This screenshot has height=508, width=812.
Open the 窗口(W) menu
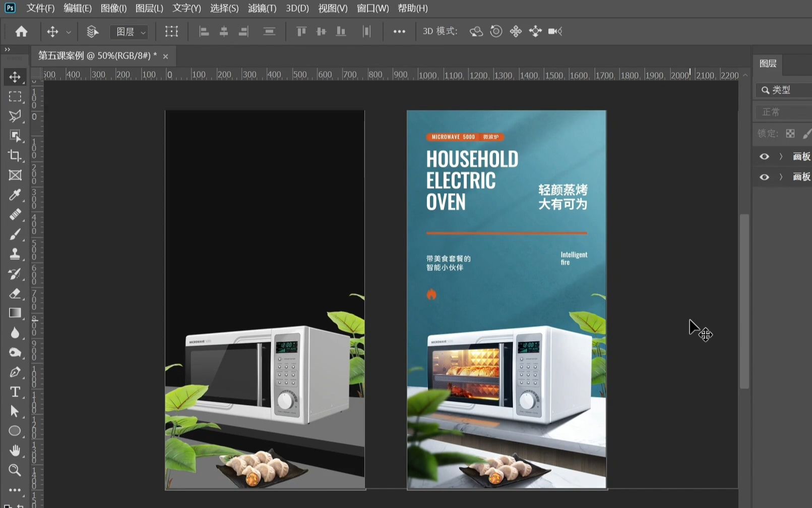[372, 8]
